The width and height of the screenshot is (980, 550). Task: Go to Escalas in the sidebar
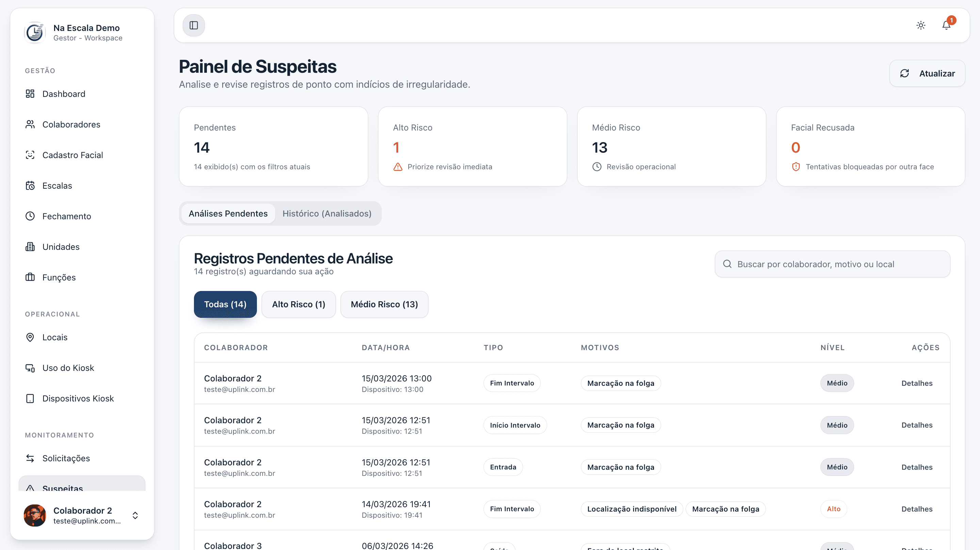(57, 186)
